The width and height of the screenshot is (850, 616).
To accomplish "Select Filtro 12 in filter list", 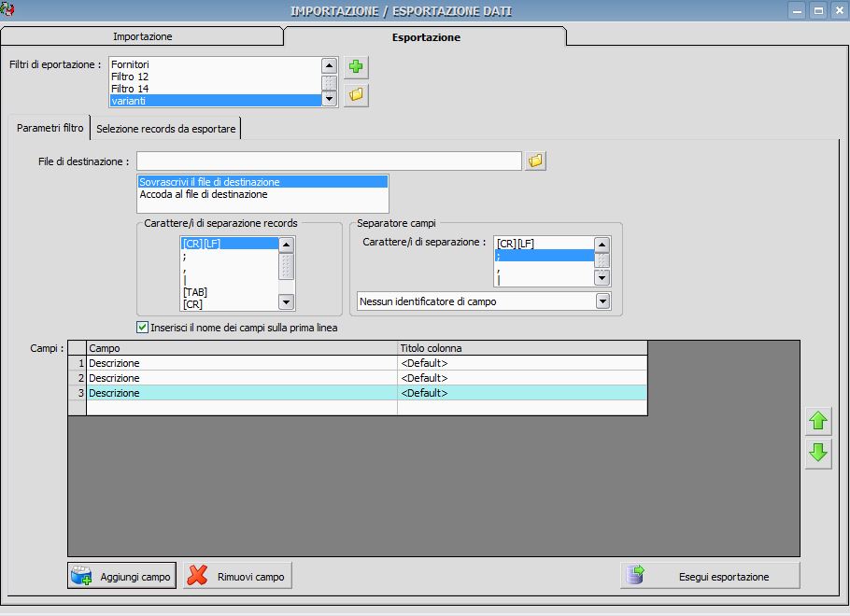I will (x=215, y=77).
